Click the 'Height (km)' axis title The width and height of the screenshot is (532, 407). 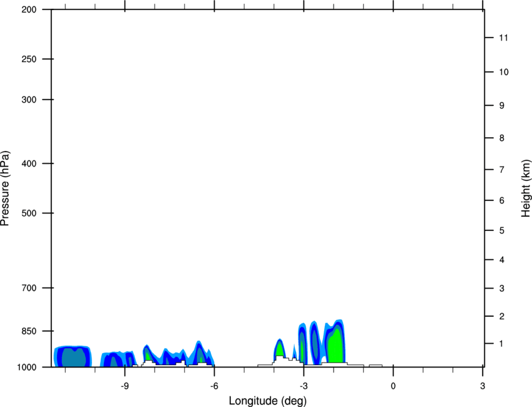point(526,188)
